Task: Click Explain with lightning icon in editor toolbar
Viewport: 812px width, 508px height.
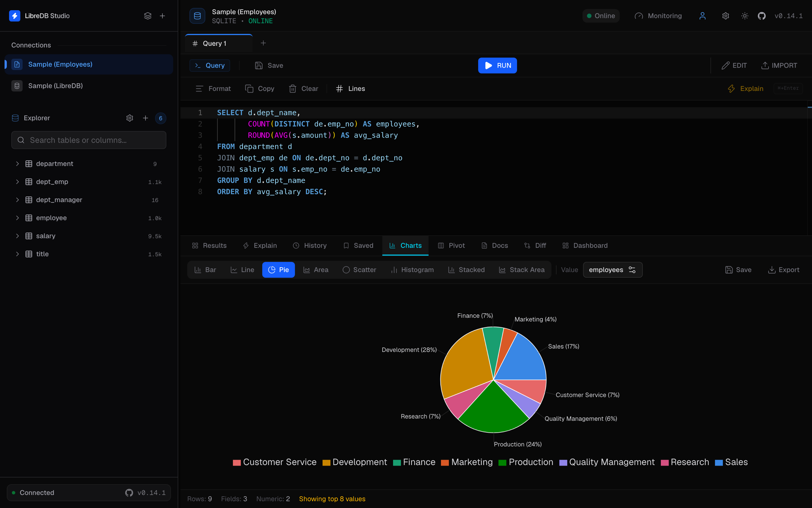Action: pyautogui.click(x=745, y=89)
